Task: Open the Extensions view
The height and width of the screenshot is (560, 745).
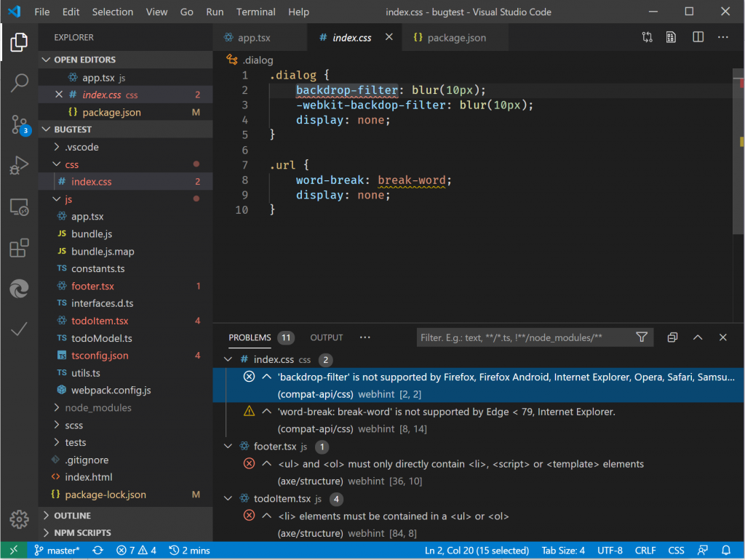Action: (20, 249)
